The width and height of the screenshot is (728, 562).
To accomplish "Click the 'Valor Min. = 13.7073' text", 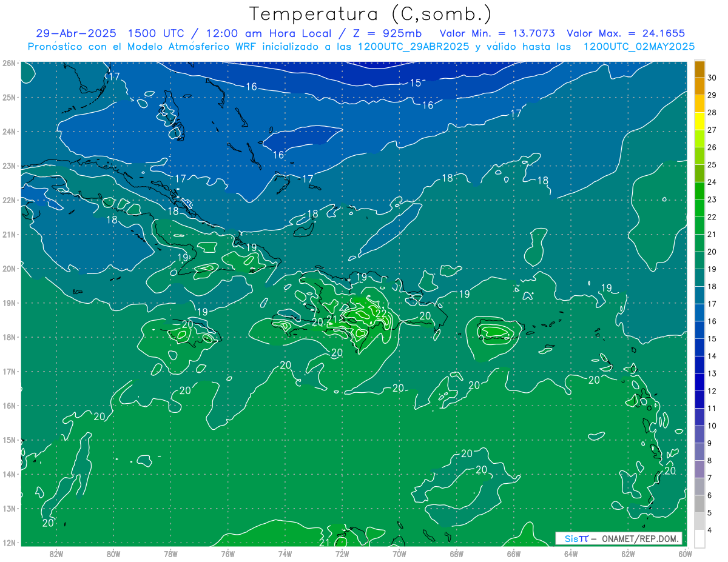I will [497, 33].
